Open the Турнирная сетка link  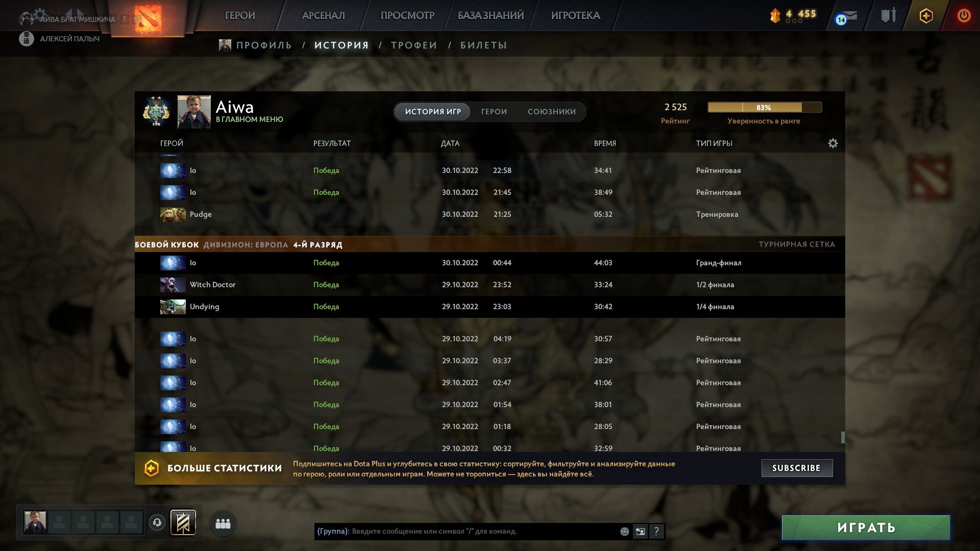coord(797,244)
